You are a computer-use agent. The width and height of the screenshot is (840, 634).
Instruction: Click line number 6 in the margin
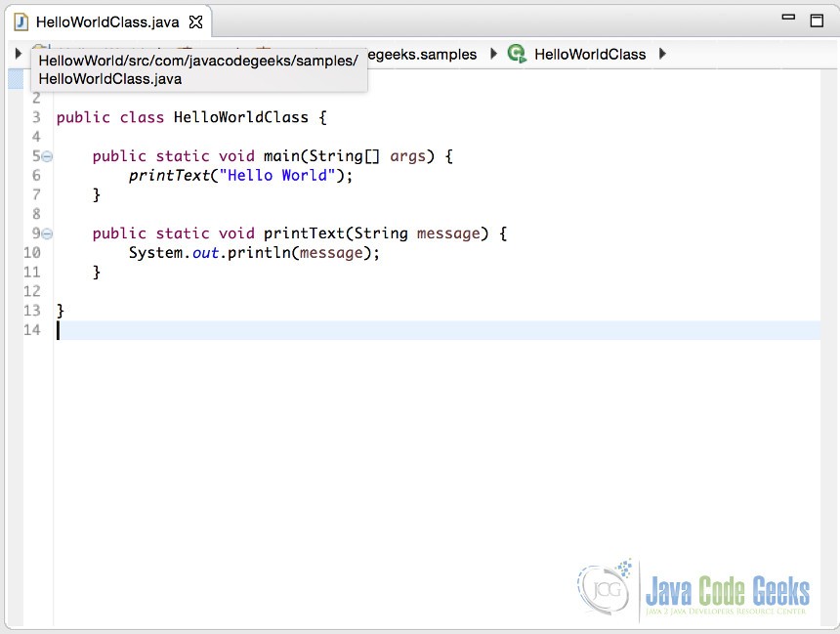pos(35,175)
